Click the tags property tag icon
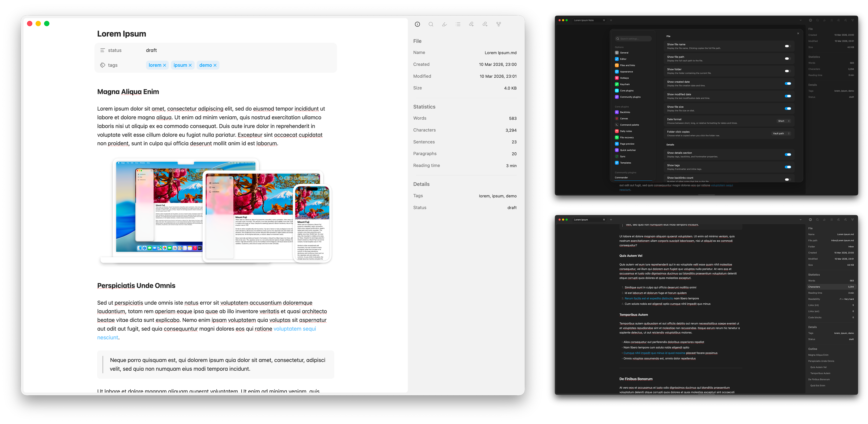868x424 pixels. pyautogui.click(x=102, y=65)
